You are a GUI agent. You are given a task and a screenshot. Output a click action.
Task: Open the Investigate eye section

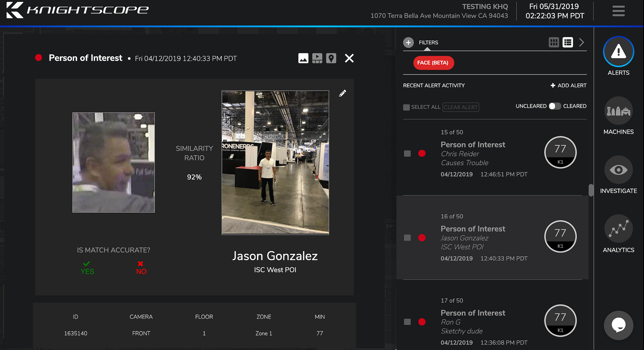click(x=618, y=170)
